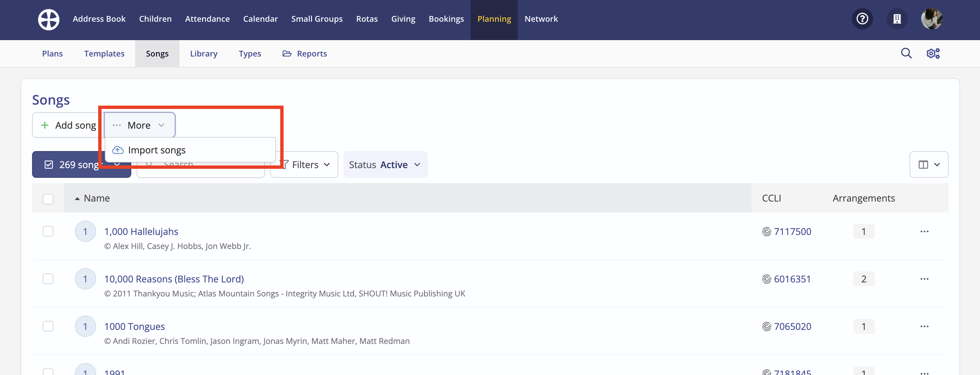Tick the checkbox for 1000 Tongues
The width and height of the screenshot is (980, 375).
pyautogui.click(x=48, y=327)
